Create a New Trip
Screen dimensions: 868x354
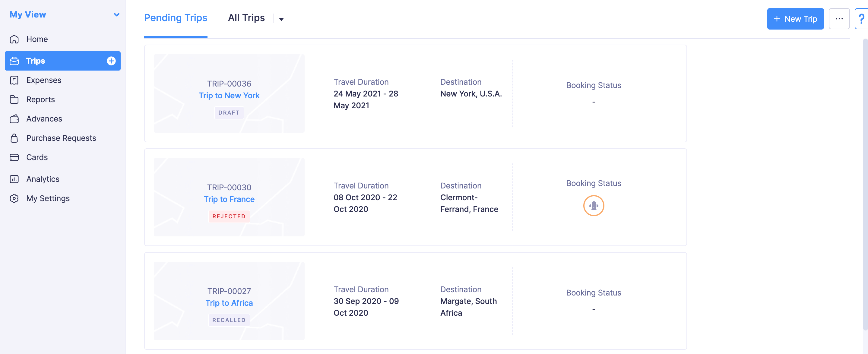(x=795, y=19)
